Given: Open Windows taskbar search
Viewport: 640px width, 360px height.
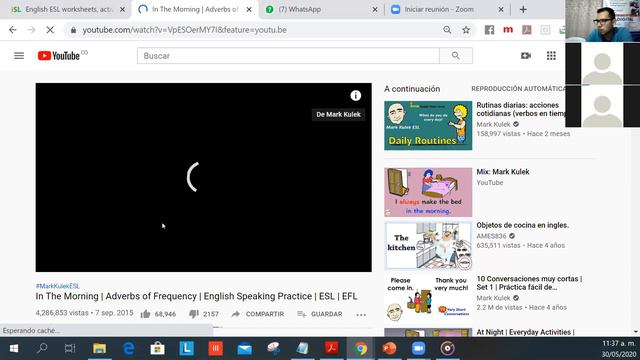Looking at the screenshot, I should [42, 348].
